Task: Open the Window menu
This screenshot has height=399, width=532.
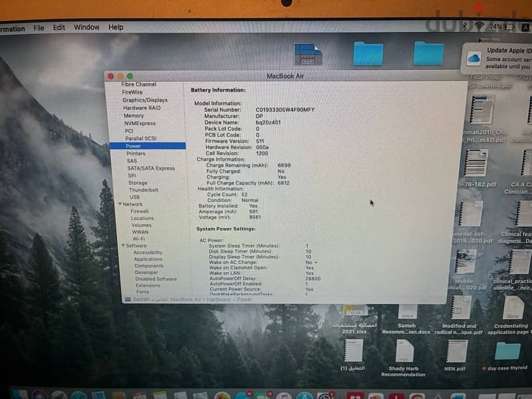Action: 86,27
